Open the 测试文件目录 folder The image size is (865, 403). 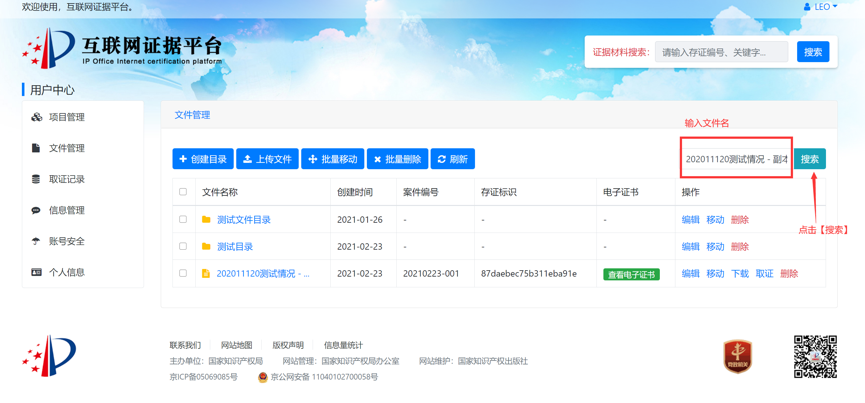click(243, 220)
